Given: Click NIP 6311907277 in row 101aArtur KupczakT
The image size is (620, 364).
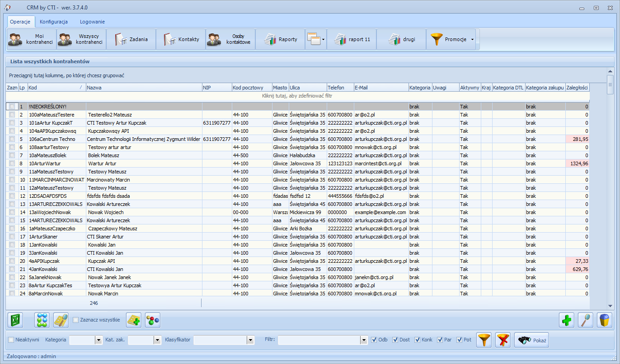Looking at the screenshot, I should coord(217,123).
